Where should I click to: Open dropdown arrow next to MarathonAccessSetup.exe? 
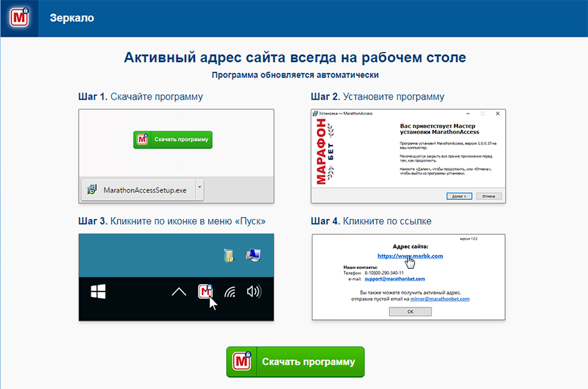[x=199, y=188]
